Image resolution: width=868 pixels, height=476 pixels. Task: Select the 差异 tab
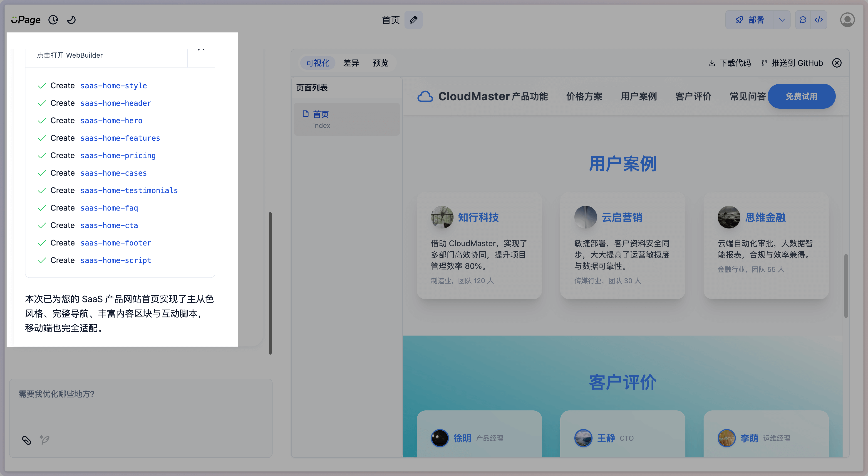point(351,63)
